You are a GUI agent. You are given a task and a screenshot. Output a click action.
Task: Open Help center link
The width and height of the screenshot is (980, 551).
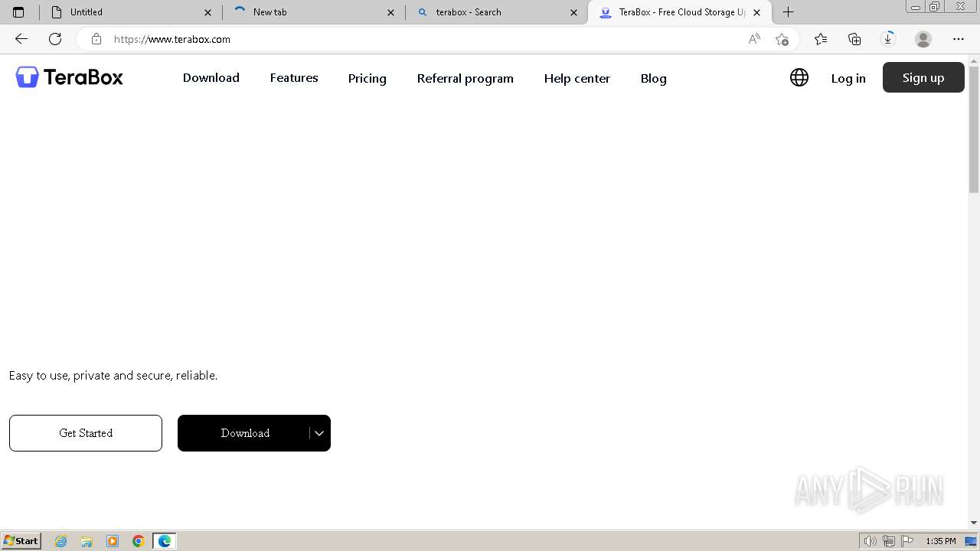[577, 78]
